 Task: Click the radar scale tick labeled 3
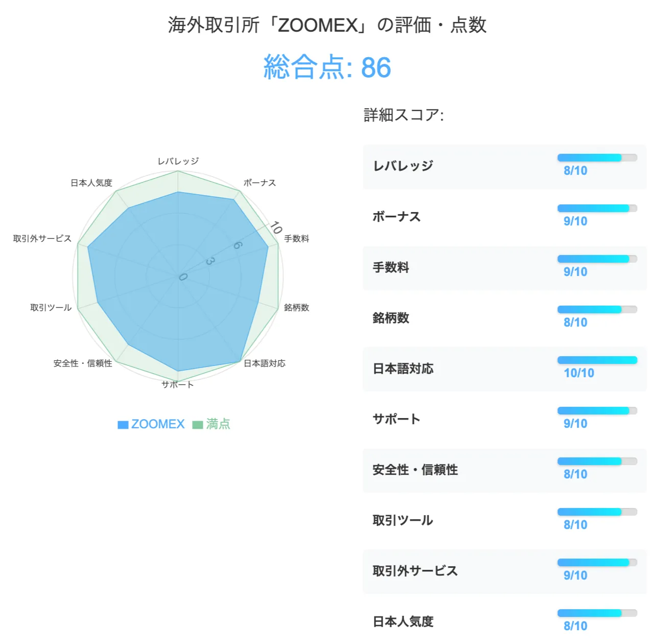click(x=210, y=261)
